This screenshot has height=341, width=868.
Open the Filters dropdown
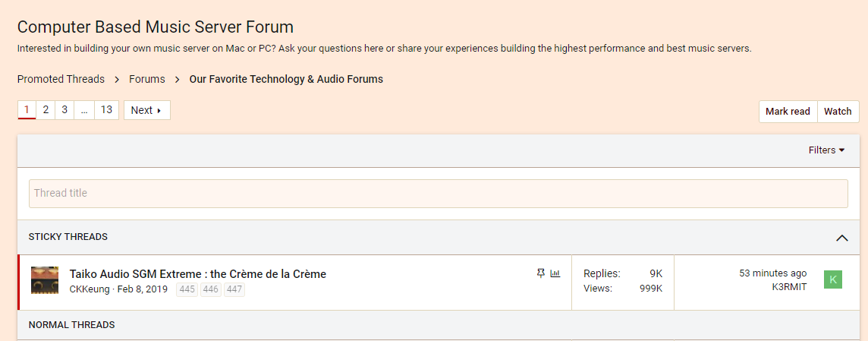pyautogui.click(x=826, y=150)
